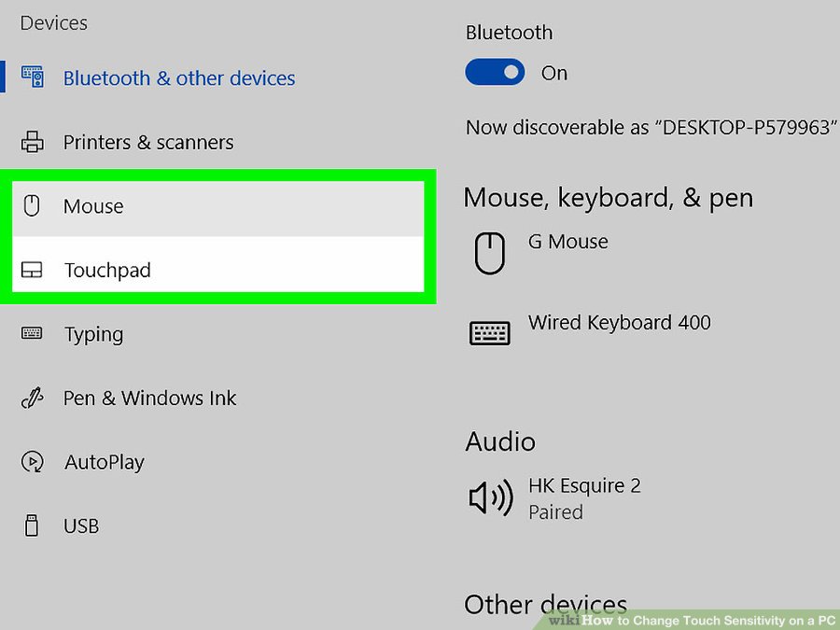Open Bluetooth & other devices page
This screenshot has width=840, height=630.
tap(179, 78)
